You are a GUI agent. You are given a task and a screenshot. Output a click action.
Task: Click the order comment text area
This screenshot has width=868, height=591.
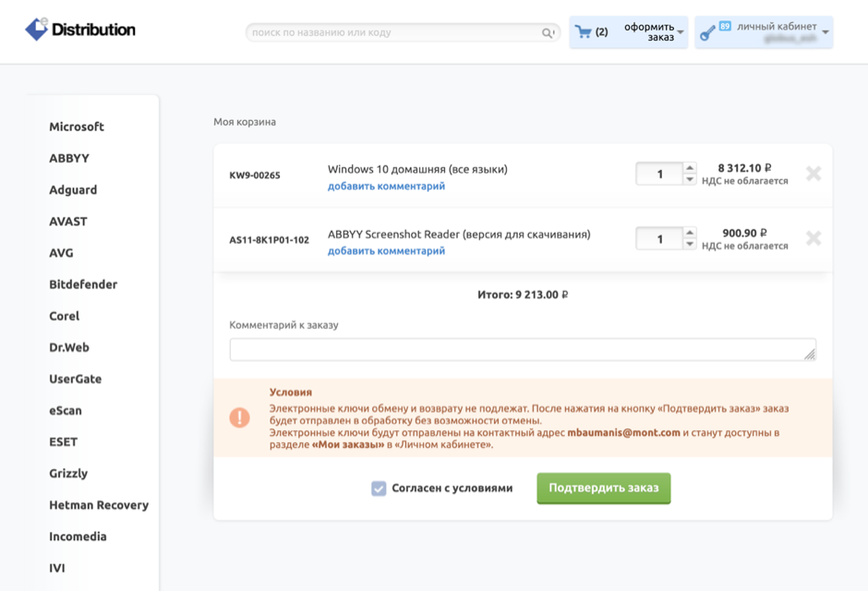pos(523,350)
